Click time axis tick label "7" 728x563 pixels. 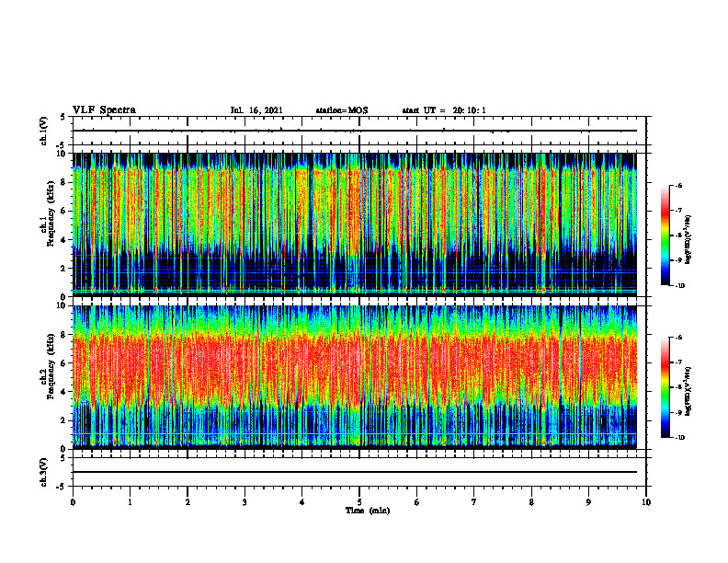(x=474, y=502)
